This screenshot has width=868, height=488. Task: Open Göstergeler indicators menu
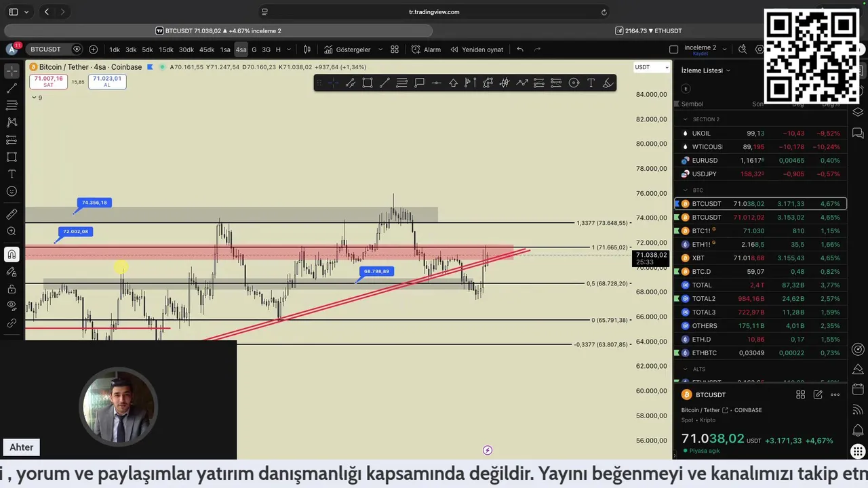coord(347,49)
